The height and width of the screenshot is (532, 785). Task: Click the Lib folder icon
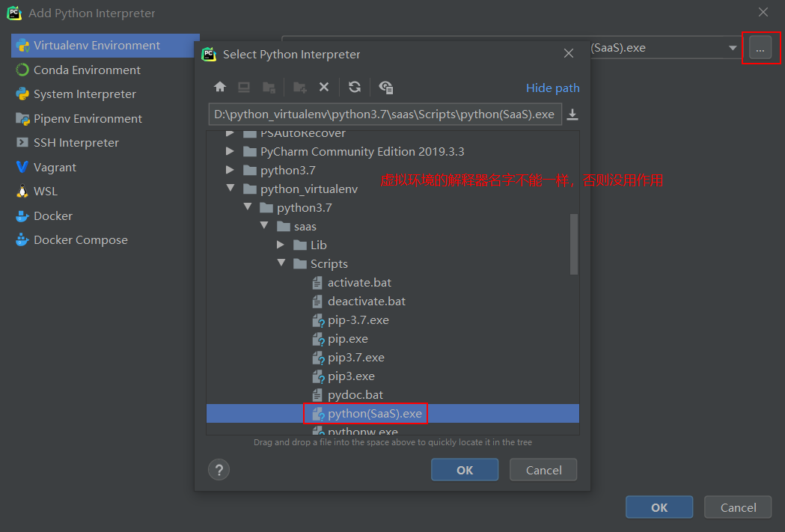click(x=300, y=245)
